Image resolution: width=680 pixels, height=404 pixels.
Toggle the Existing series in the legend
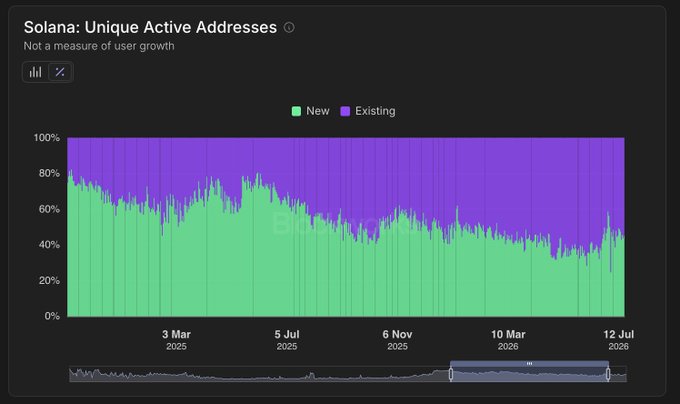368,111
